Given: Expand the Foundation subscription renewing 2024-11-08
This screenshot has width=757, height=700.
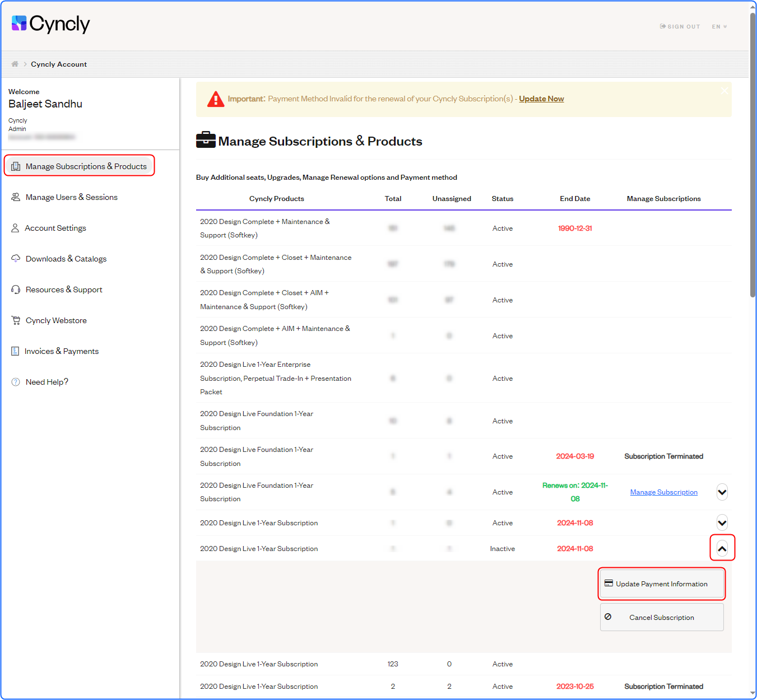Looking at the screenshot, I should pyautogui.click(x=722, y=492).
